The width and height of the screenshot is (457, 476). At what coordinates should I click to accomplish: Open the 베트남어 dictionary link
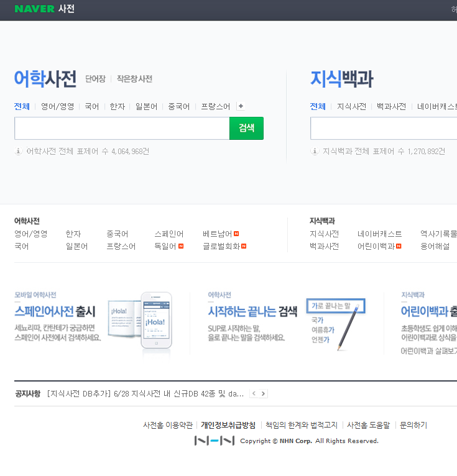[218, 234]
